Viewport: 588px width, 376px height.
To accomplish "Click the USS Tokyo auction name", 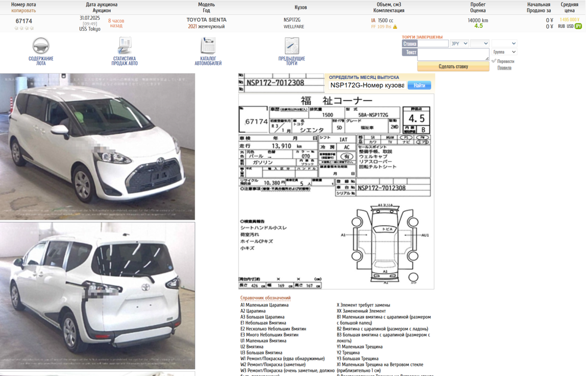I will coord(90,29).
